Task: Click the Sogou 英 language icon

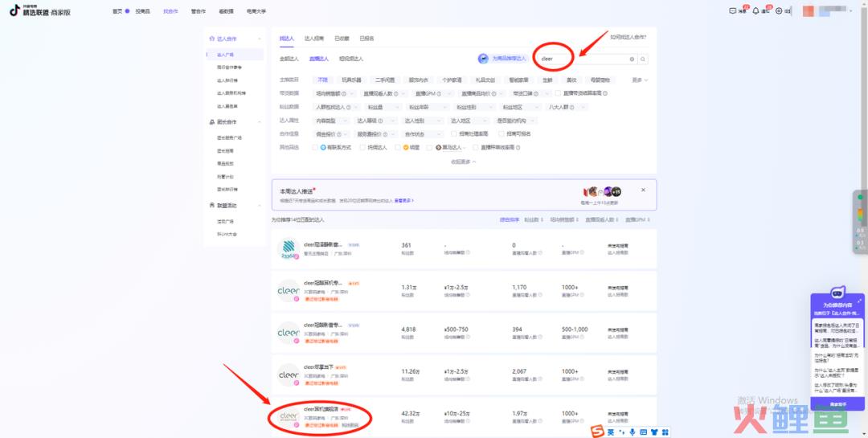Action: (611, 432)
